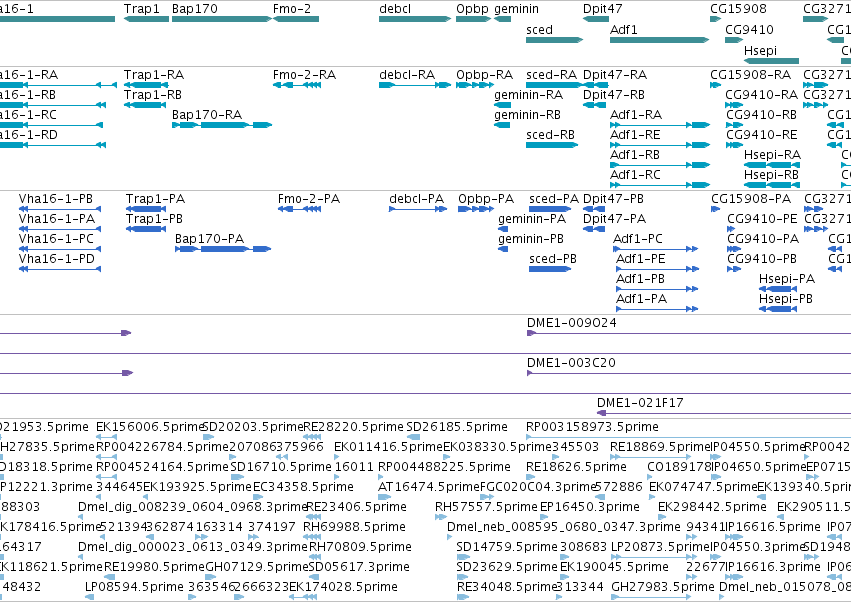Select clone DME1-009O24
The width and height of the screenshot is (851, 602).
pos(689,333)
